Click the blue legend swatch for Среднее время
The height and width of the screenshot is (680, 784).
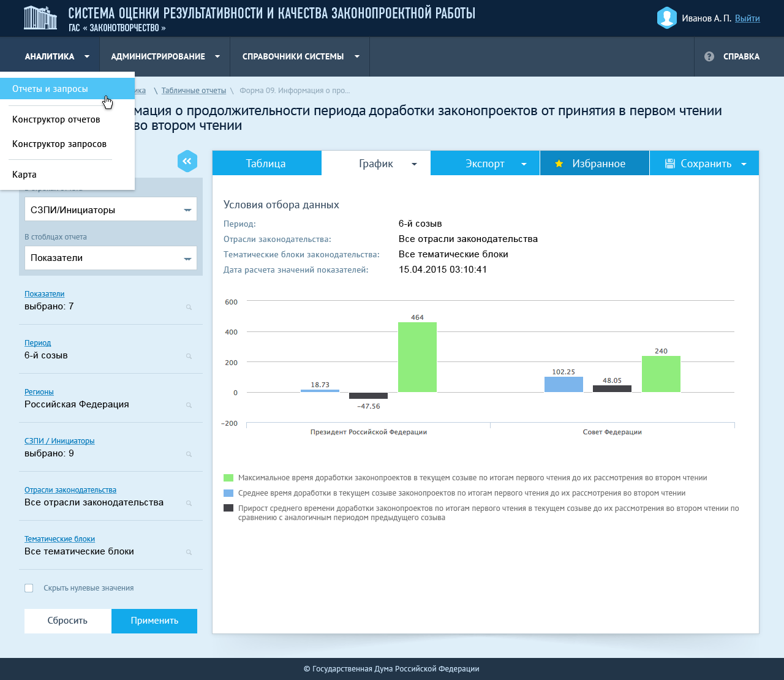[x=228, y=493]
